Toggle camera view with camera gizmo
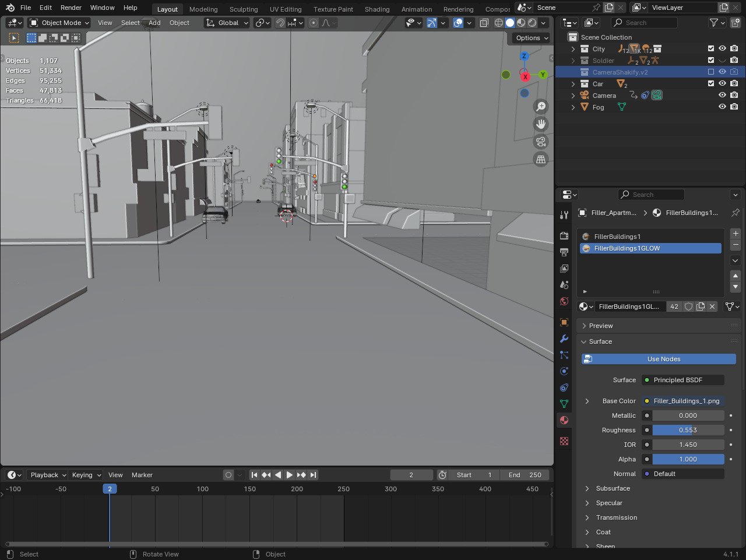Screen dimensions: 746x560 (x=541, y=142)
